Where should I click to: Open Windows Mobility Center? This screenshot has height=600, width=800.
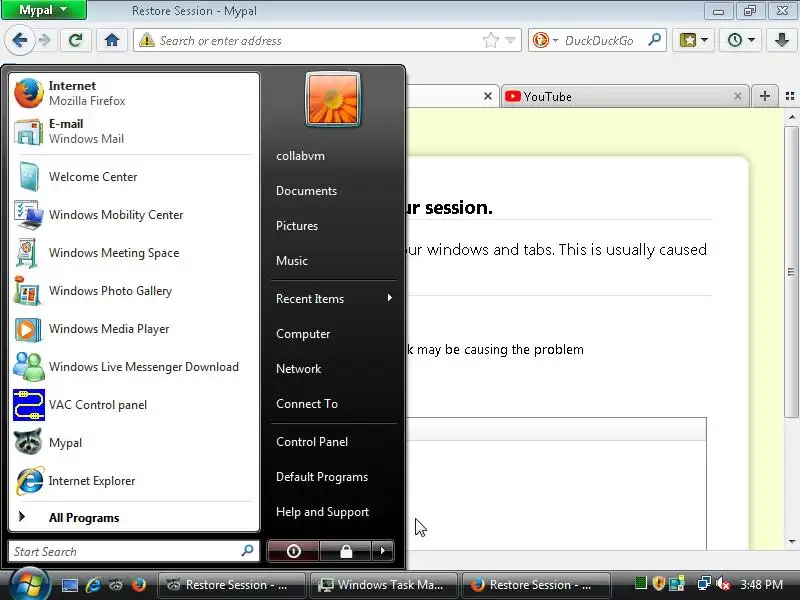coord(134,215)
